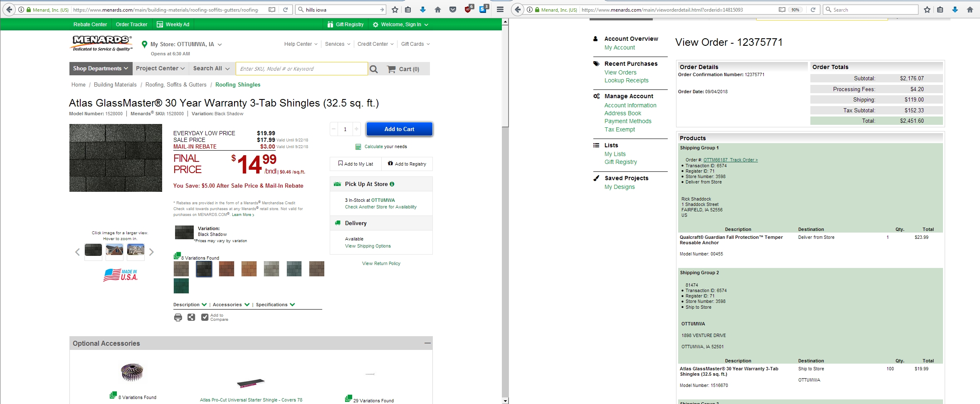This screenshot has width=980, height=404.
Task: Open the left browser's home page icon
Action: [438, 10]
